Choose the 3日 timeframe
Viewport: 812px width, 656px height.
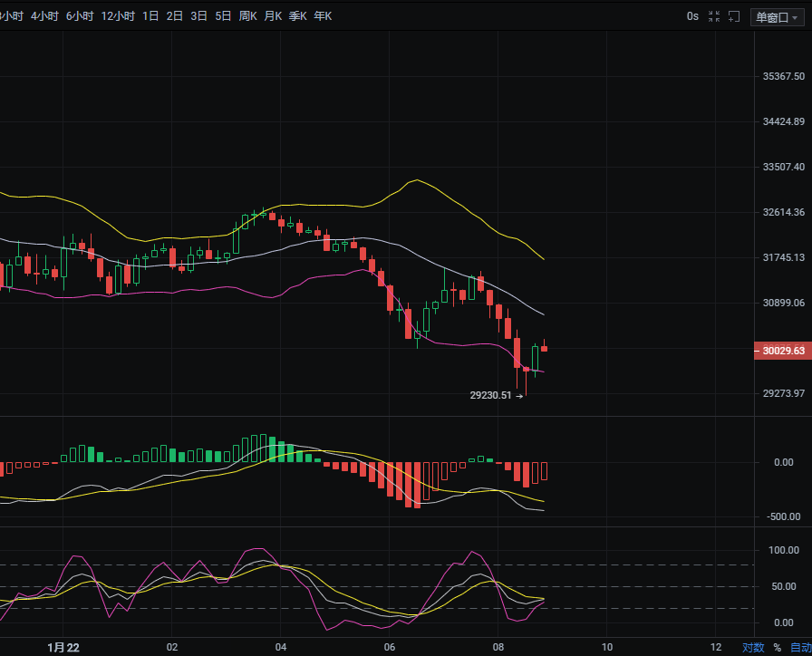point(198,16)
